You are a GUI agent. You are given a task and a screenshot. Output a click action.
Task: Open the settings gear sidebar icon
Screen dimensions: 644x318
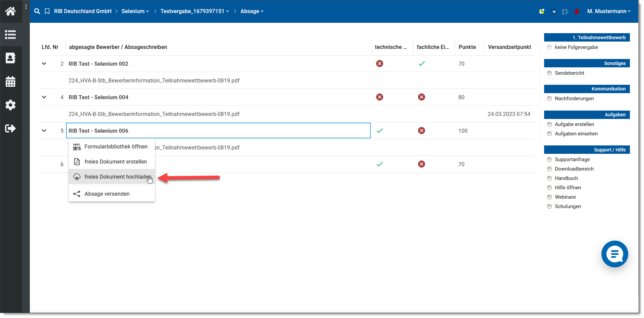pos(10,105)
